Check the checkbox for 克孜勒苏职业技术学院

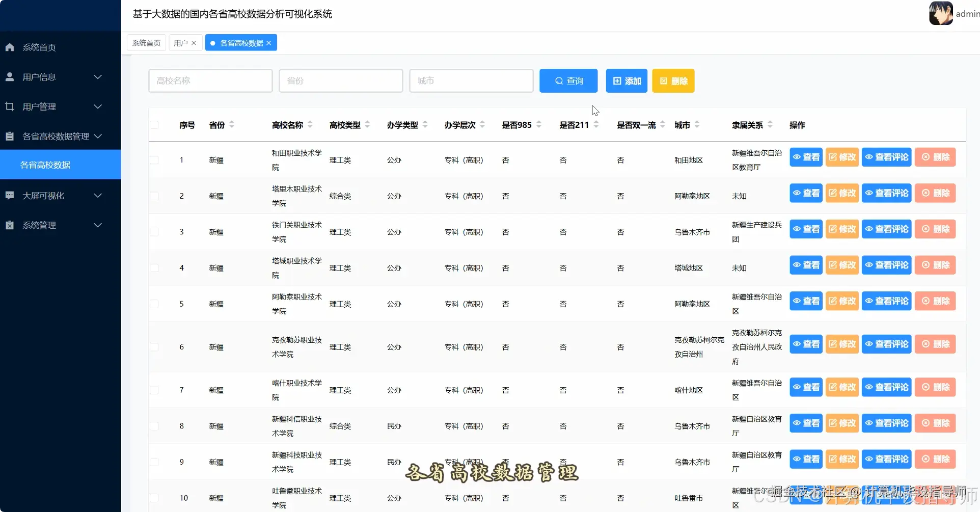tap(155, 347)
